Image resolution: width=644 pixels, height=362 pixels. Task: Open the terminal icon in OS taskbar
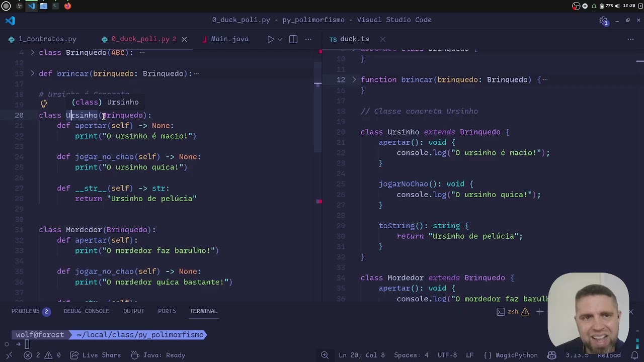click(55, 6)
